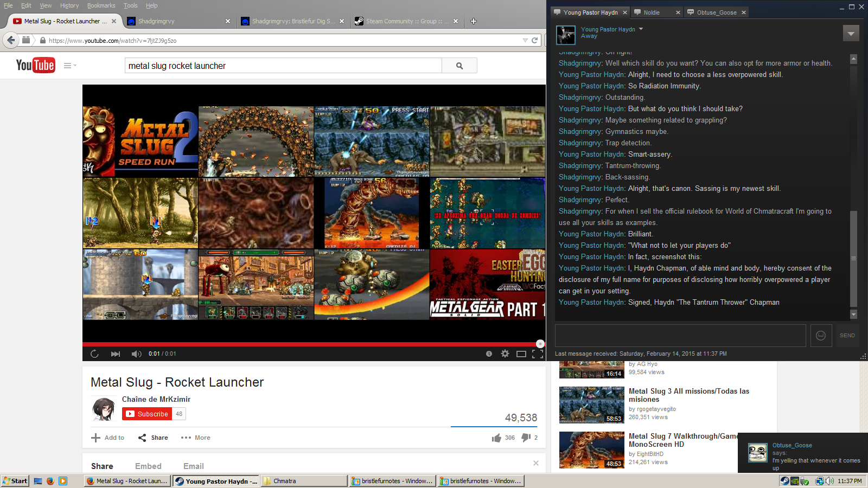Open the Firefox History menu
The height and width of the screenshot is (488, 868).
point(69,5)
